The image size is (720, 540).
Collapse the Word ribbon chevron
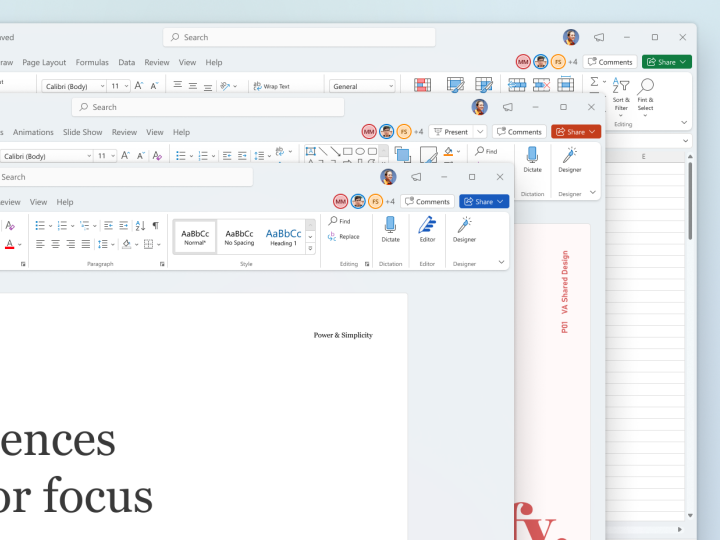tap(501, 262)
